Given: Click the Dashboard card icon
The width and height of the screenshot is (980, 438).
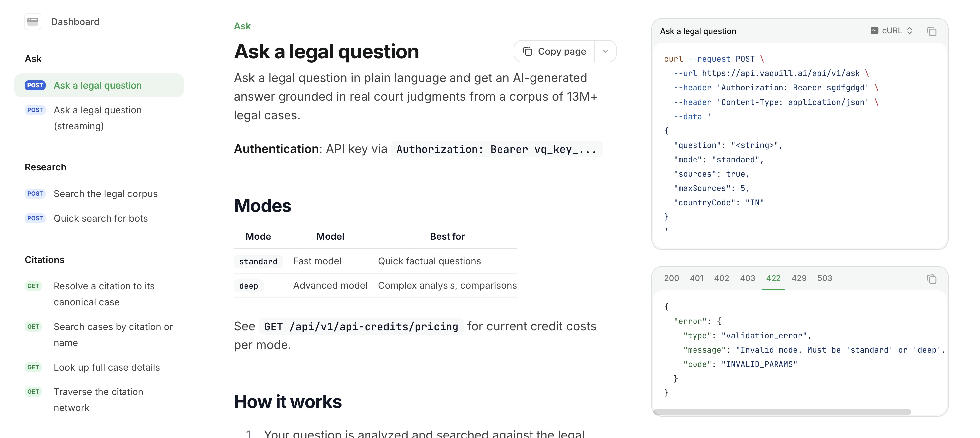Looking at the screenshot, I should (32, 21).
